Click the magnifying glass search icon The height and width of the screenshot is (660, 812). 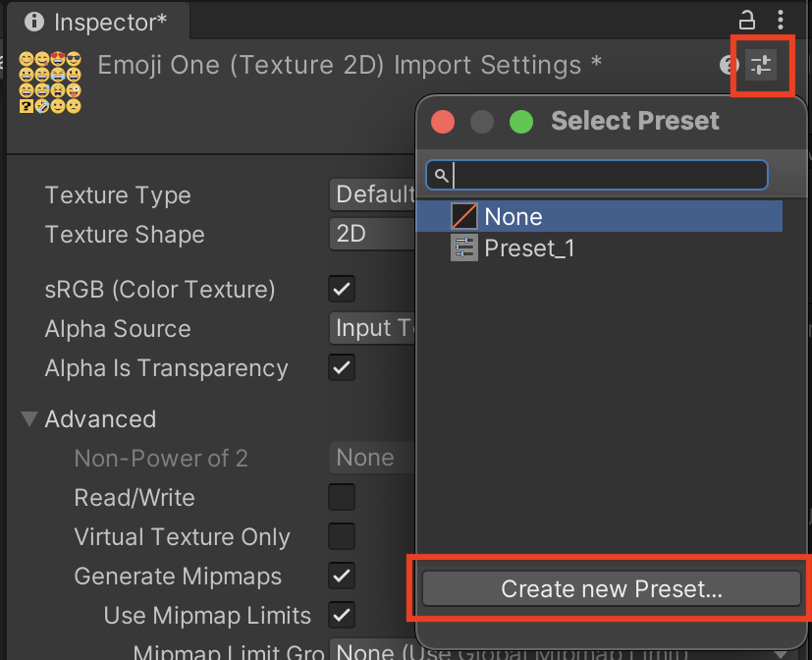click(x=440, y=175)
